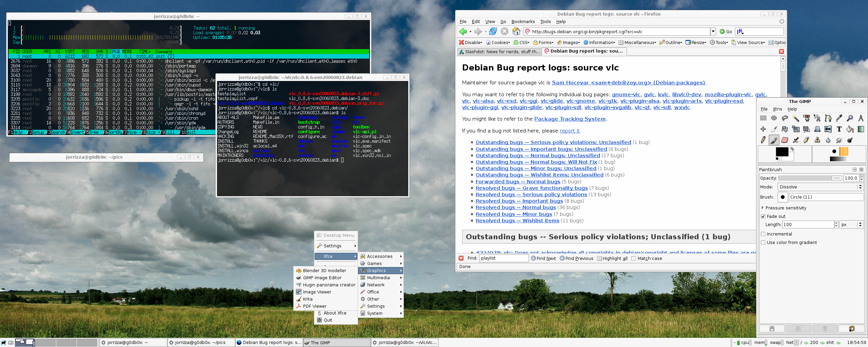Select the Paths tool in GIMP

pos(828,118)
